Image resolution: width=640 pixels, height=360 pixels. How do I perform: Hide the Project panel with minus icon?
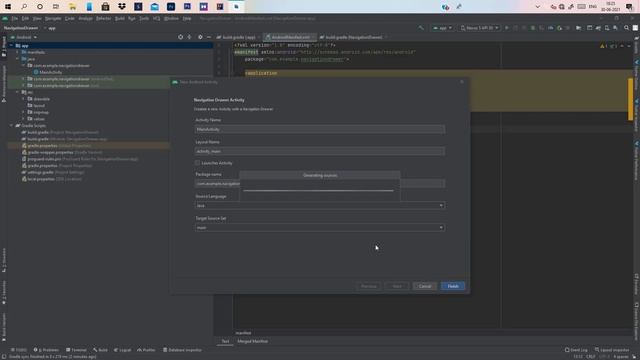(x=209, y=37)
